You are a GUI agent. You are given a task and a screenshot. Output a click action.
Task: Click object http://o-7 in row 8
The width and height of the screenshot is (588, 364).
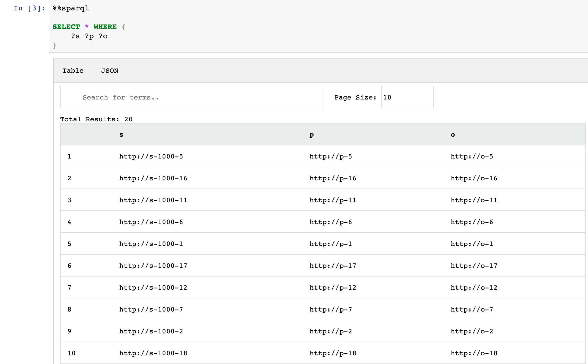point(471,309)
